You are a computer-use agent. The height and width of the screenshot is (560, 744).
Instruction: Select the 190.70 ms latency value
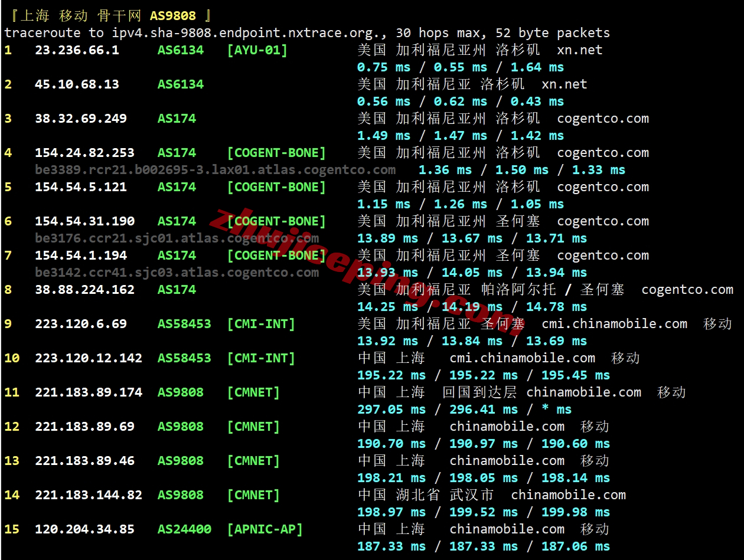[x=391, y=444]
